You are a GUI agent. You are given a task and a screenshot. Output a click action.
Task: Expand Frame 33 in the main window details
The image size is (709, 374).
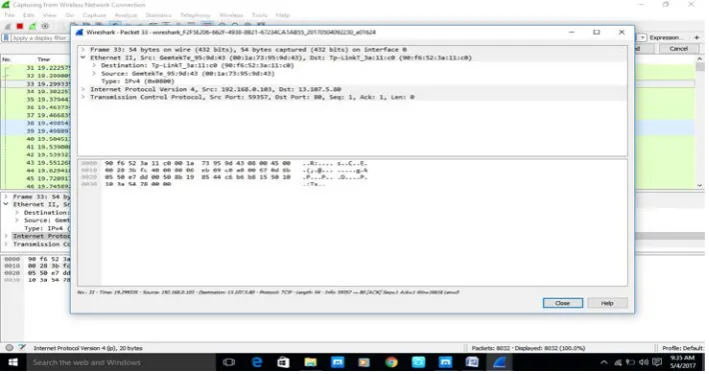[x=6, y=197]
